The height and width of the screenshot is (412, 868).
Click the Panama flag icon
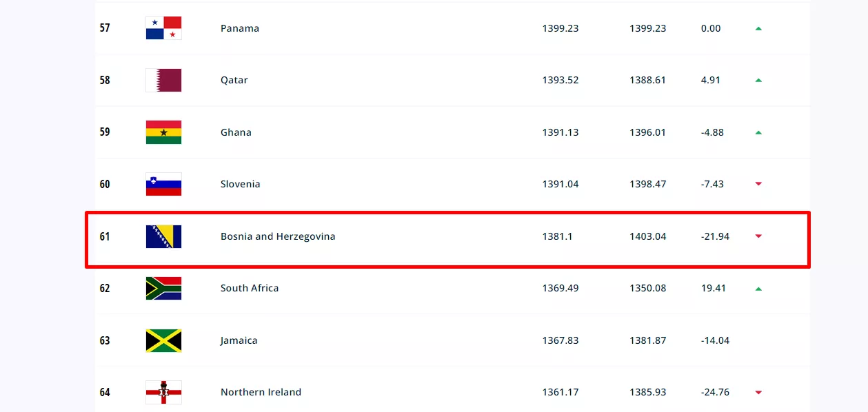point(163,28)
